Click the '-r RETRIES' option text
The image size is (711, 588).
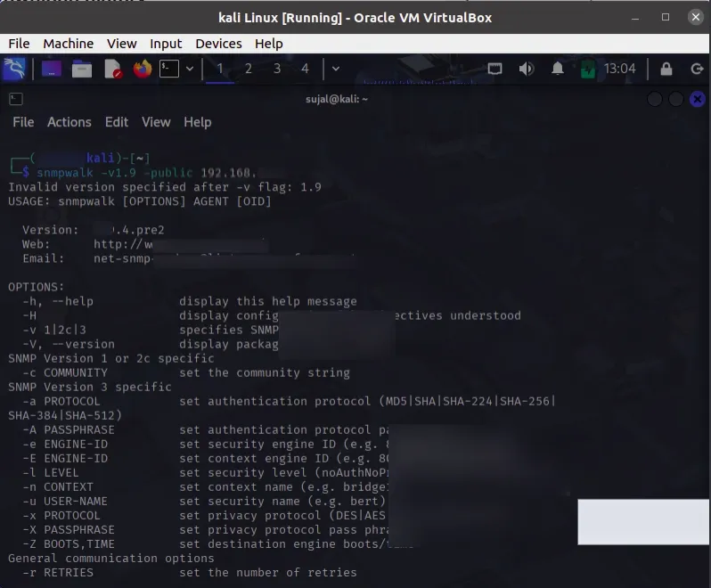58,573
